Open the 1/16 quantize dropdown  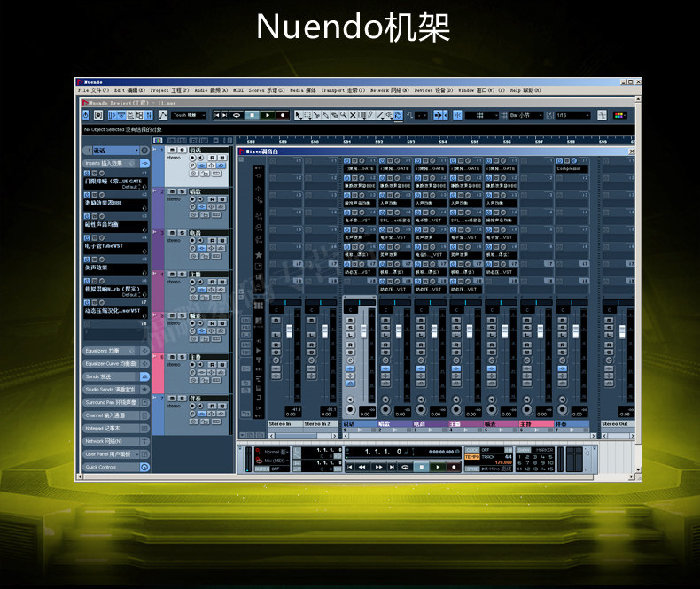pyautogui.click(x=572, y=115)
